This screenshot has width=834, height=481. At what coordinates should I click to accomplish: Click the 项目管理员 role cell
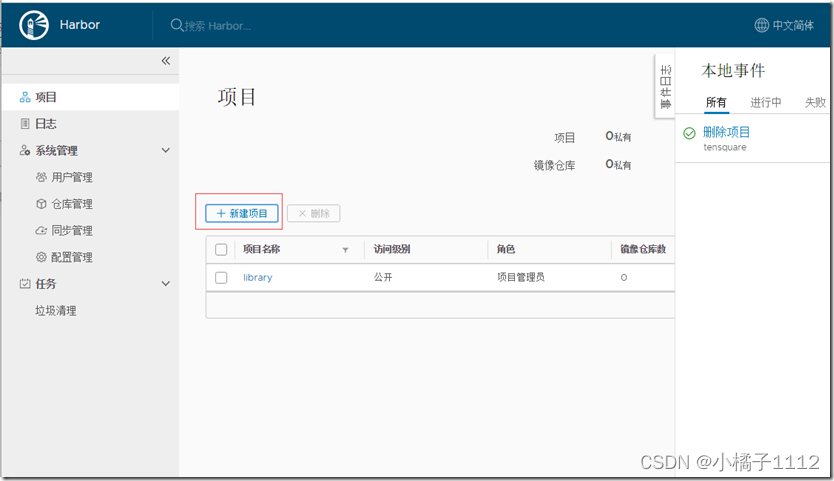point(521,277)
